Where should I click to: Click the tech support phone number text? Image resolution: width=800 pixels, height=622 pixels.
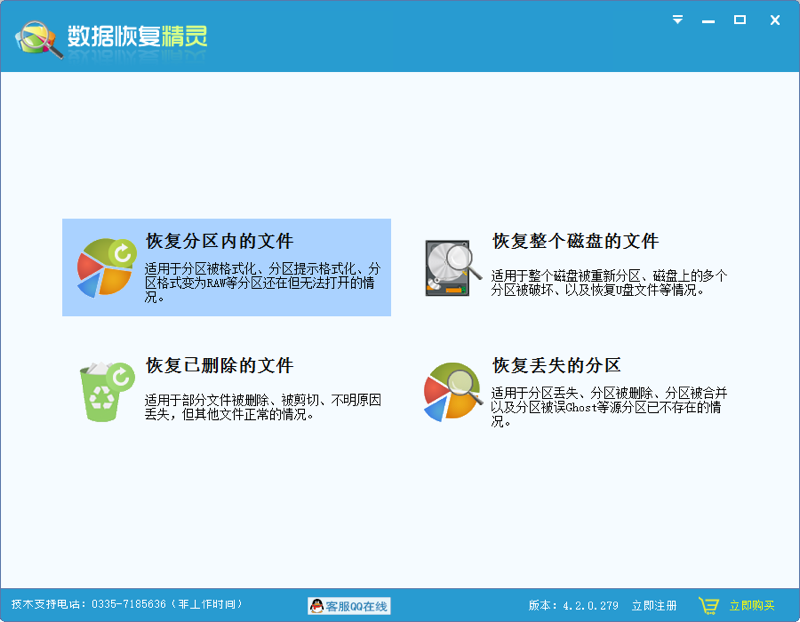[127, 604]
